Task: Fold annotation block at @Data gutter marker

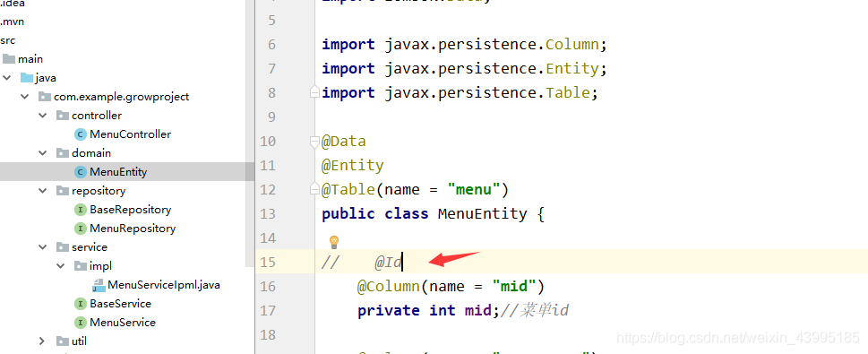Action: click(x=314, y=142)
